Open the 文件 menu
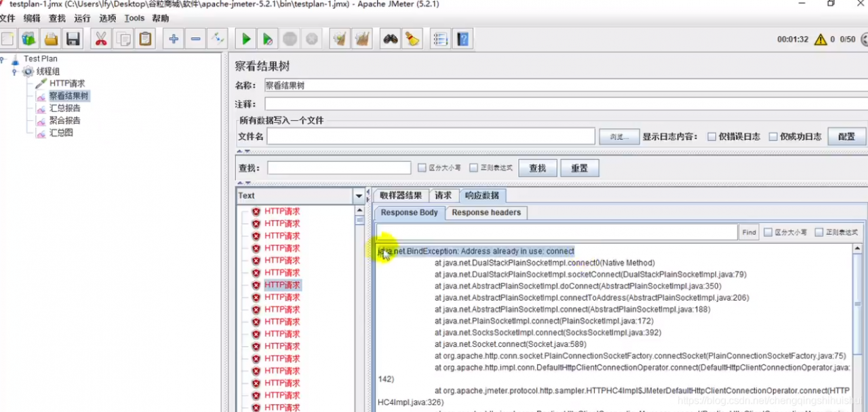Screen dimensions: 868x412 (x=7, y=18)
